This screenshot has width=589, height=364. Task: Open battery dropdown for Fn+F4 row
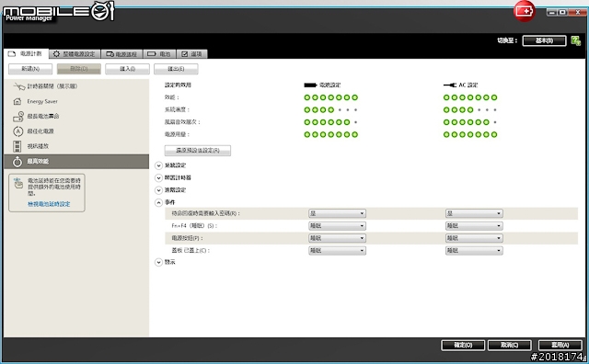(x=337, y=226)
